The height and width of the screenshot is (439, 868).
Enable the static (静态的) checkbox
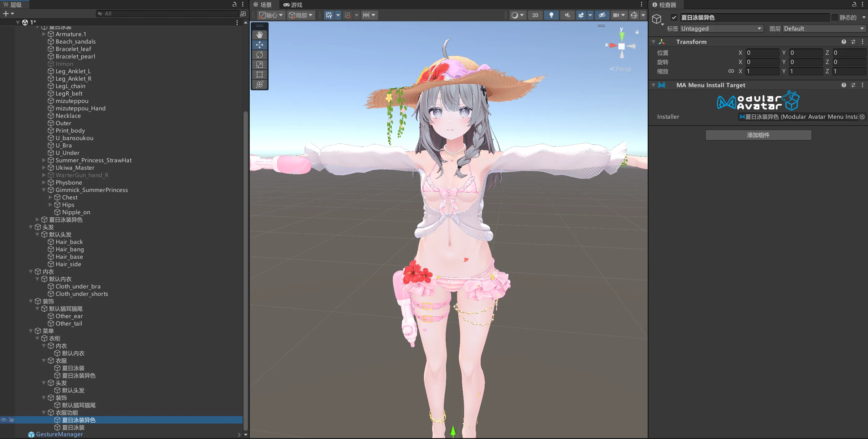pos(834,18)
